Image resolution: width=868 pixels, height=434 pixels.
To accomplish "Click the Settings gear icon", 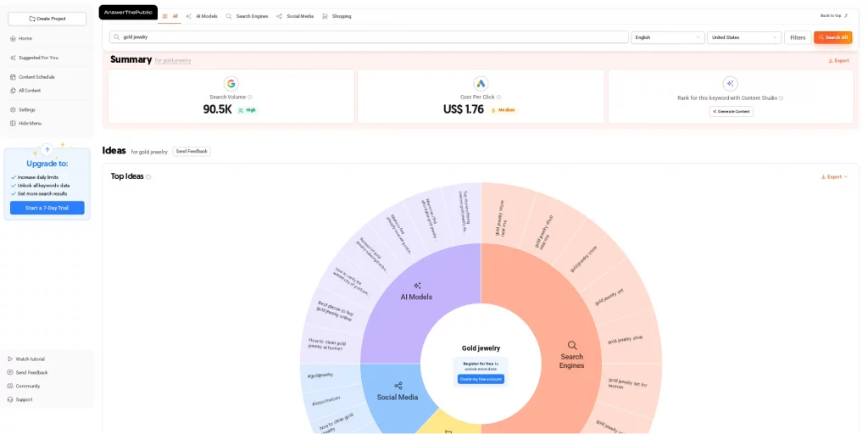I will [13, 109].
